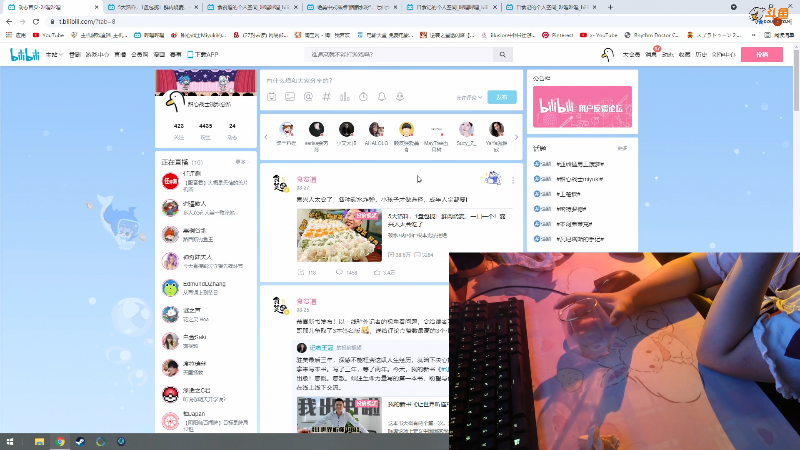The image size is (800, 450).
Task: Click the Chrome icon in the taskbar
Action: point(60,442)
